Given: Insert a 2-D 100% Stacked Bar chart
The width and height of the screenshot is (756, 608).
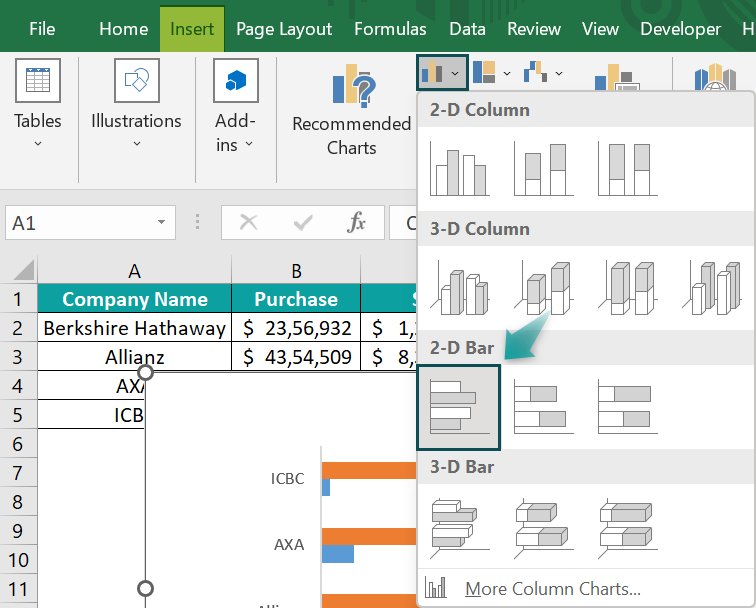Looking at the screenshot, I should [627, 406].
